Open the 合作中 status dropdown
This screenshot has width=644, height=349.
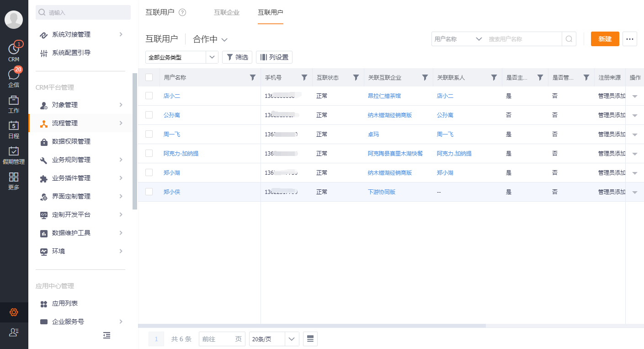coord(210,39)
